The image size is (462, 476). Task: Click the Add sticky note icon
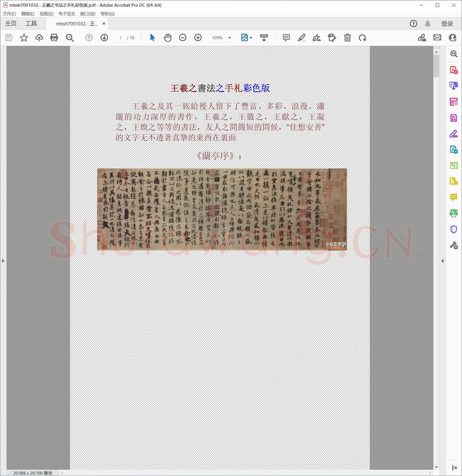pyautogui.click(x=286, y=38)
